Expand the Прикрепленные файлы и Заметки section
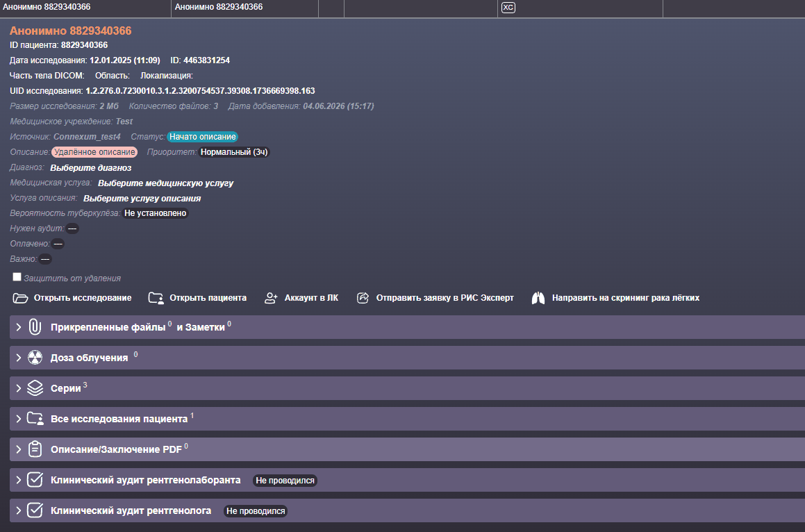Screen dimensions: 805x532 click(x=19, y=327)
